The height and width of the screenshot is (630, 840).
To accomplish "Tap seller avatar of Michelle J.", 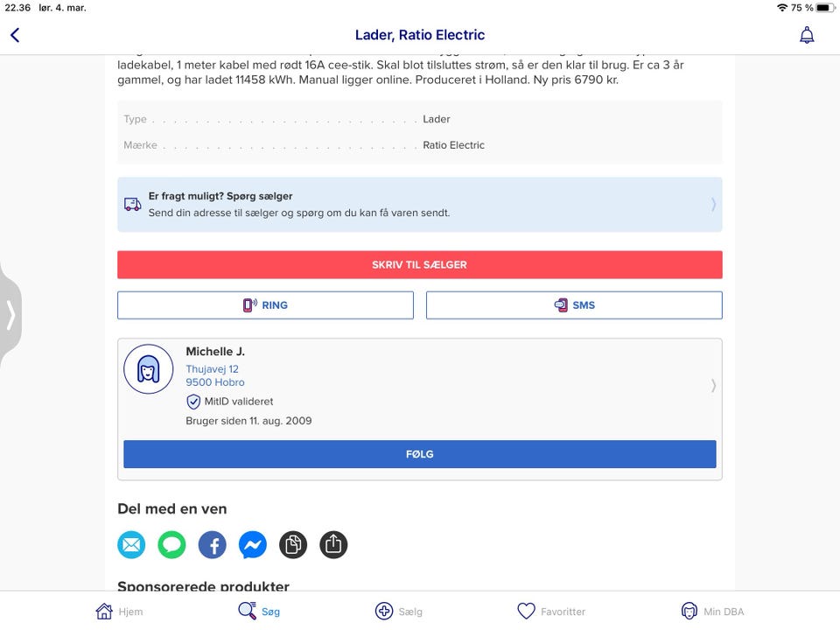I will 149,368.
